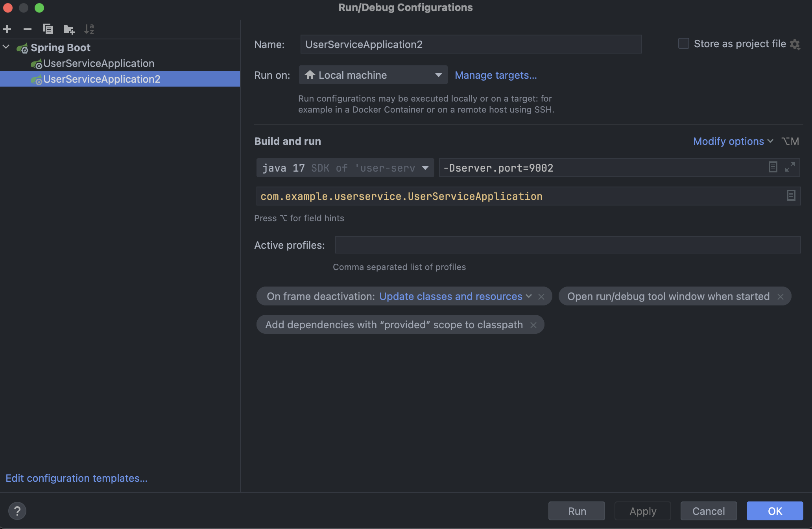
Task: Click in the Active profiles input field
Action: pos(567,245)
